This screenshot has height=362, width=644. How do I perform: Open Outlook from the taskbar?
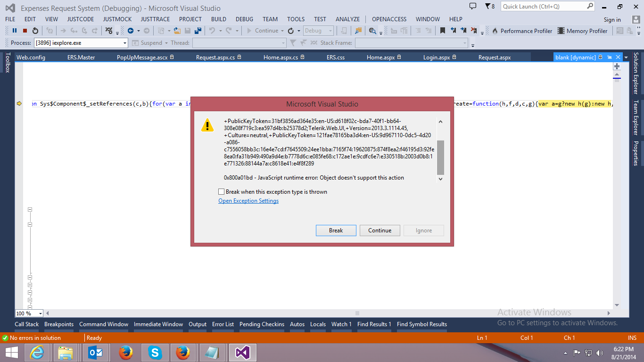pyautogui.click(x=95, y=352)
